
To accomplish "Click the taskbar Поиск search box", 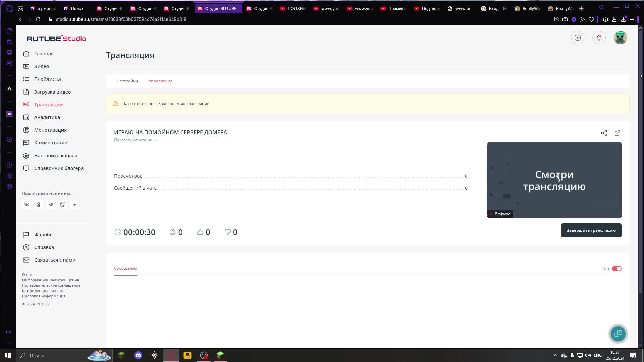I will point(64,355).
